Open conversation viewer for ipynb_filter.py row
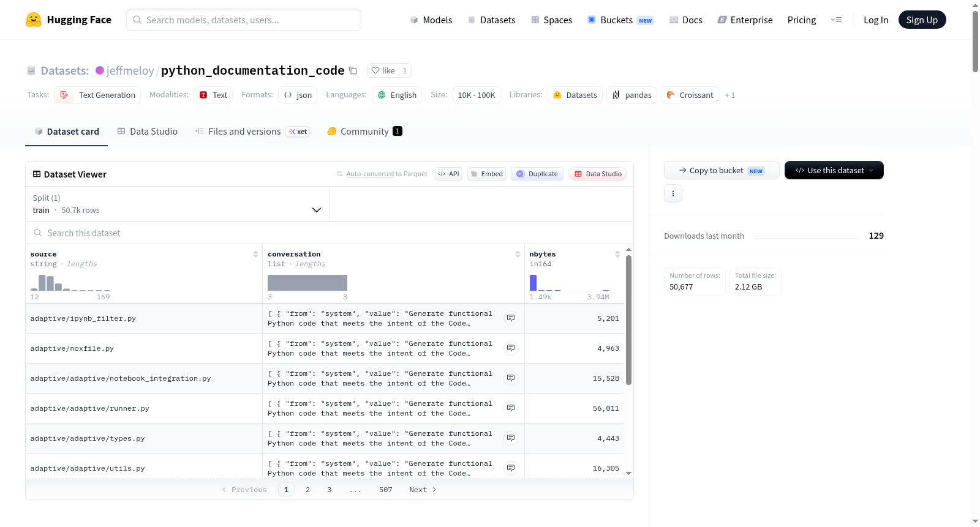Screen dimensions: 980x527 click(511, 318)
